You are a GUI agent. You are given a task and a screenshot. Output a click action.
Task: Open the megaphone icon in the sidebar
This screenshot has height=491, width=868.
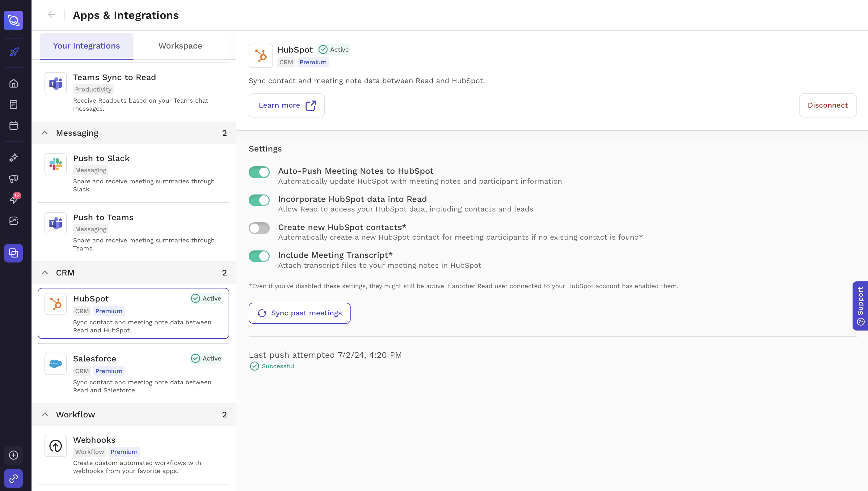tap(14, 178)
